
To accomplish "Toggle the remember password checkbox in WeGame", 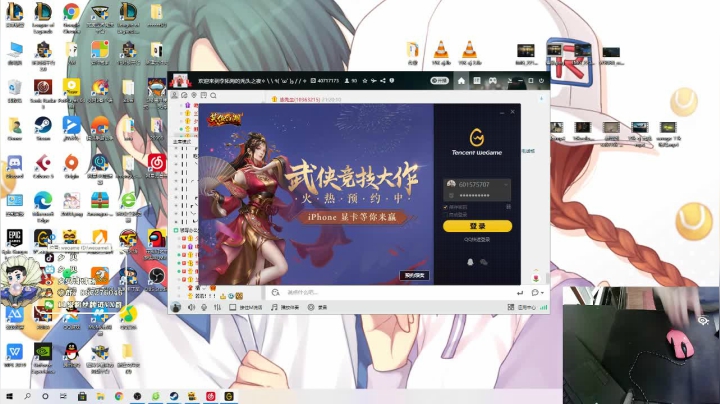I will click(x=445, y=207).
